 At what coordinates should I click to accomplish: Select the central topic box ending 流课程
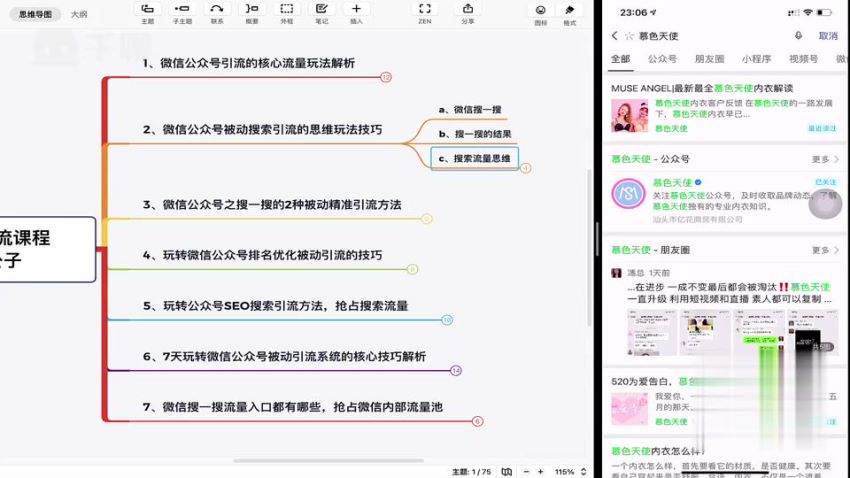tap(47, 249)
